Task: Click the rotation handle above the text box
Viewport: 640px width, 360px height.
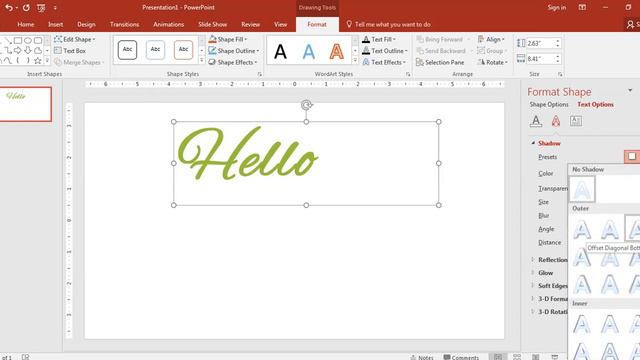Action: tap(306, 105)
